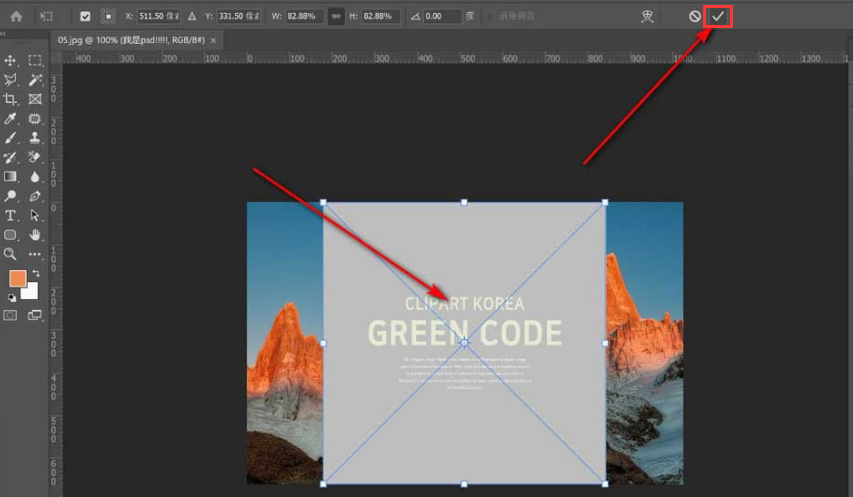The image size is (853, 497).
Task: Click the bottom-left transform handle
Action: 323,484
